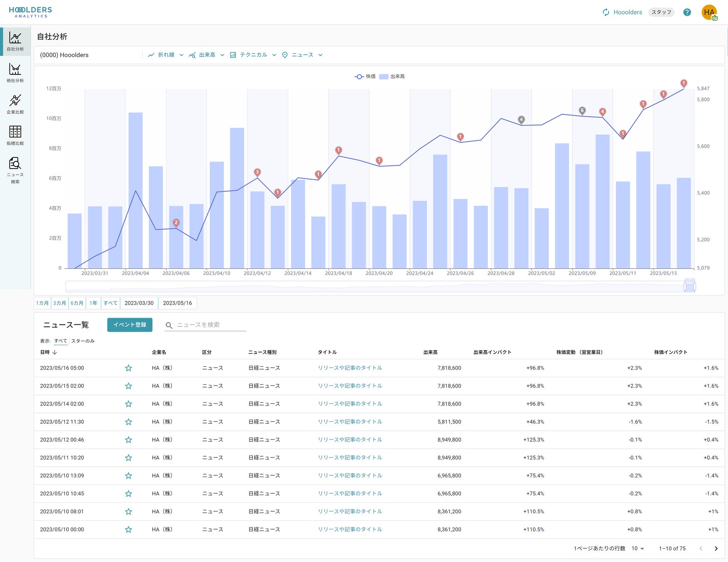Open 指標比較 table icon
Image resolution: width=728 pixels, height=562 pixels.
pos(15,135)
